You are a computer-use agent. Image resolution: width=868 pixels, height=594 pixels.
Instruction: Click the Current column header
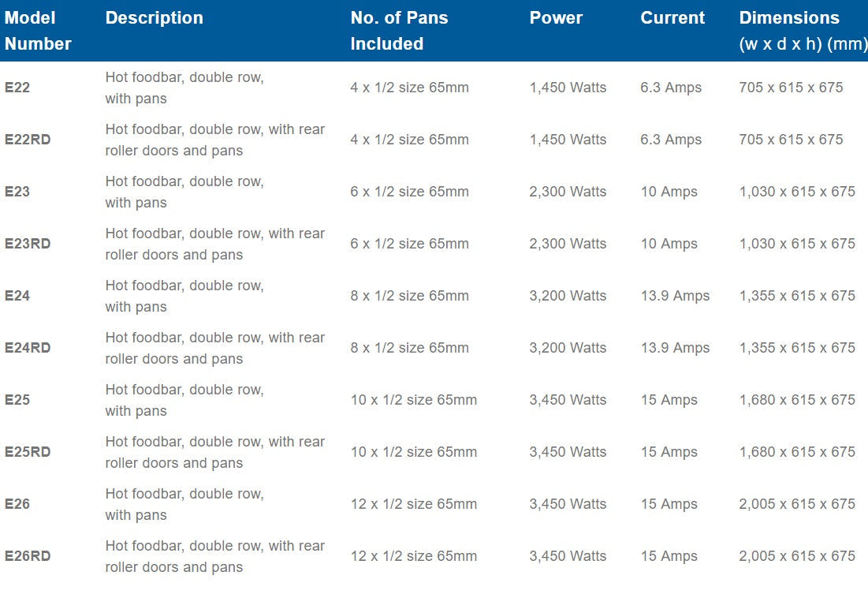click(672, 18)
